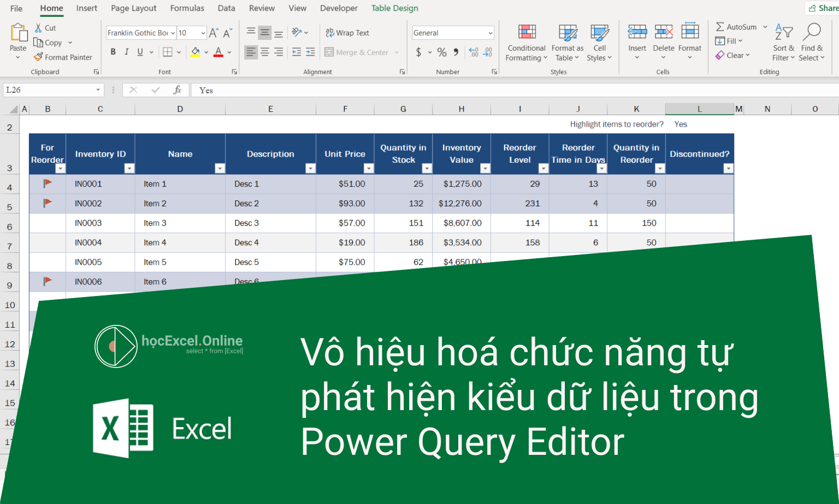The width and height of the screenshot is (839, 504).
Task: Click the text orientation icon
Action: click(x=297, y=33)
